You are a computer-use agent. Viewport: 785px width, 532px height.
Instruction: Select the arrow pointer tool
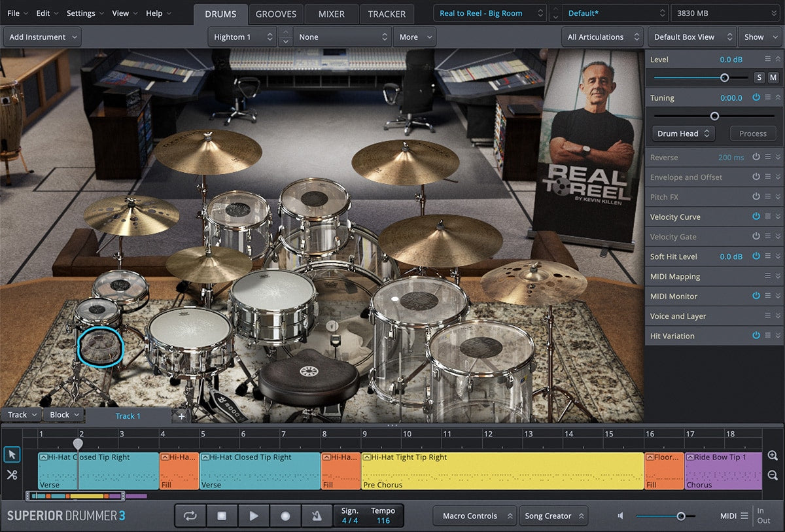[12, 454]
